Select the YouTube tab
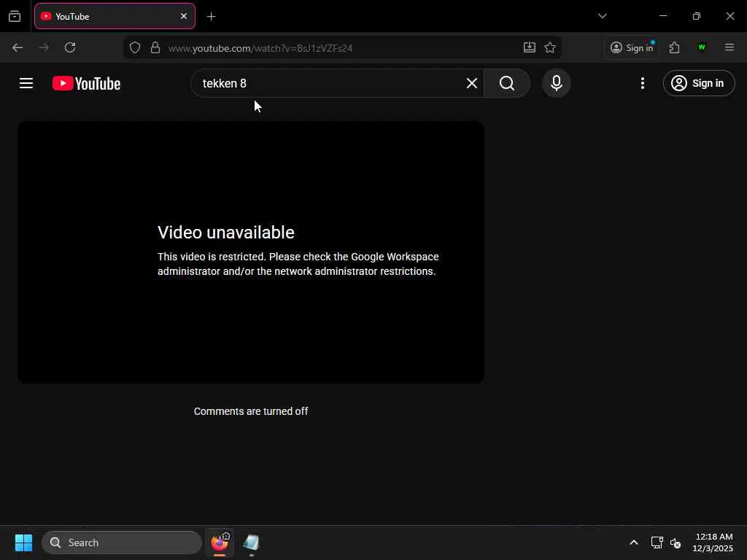The height and width of the screenshot is (560, 747). [x=115, y=16]
